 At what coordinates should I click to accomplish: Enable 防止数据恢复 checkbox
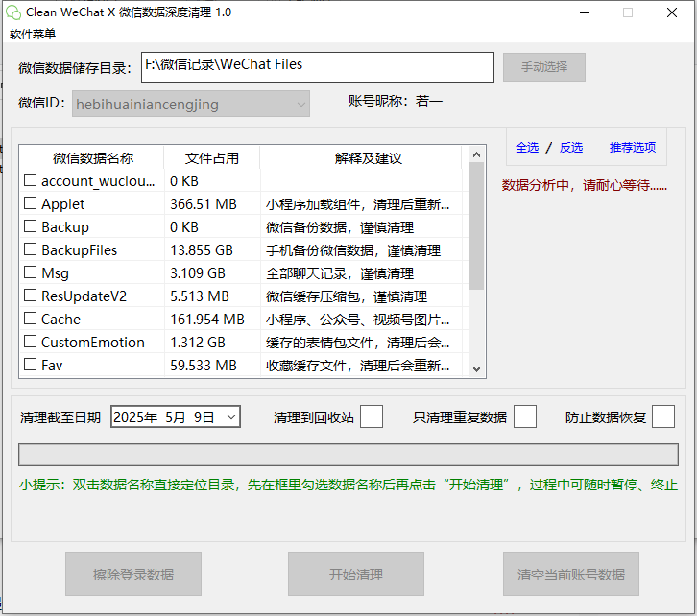pos(663,416)
